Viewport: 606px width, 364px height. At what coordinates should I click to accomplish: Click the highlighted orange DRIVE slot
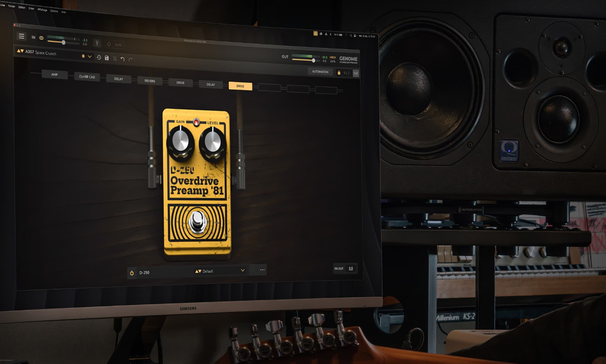click(240, 86)
